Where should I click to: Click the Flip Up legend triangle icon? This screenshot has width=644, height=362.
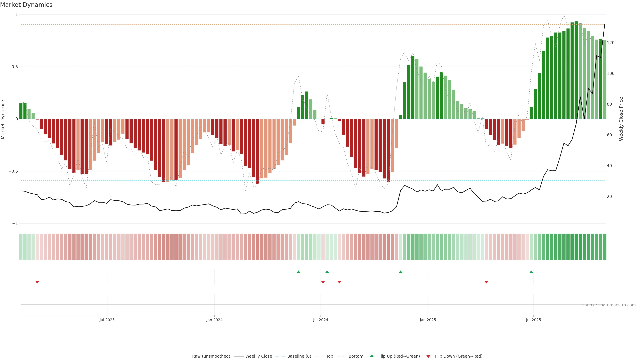tap(372, 356)
